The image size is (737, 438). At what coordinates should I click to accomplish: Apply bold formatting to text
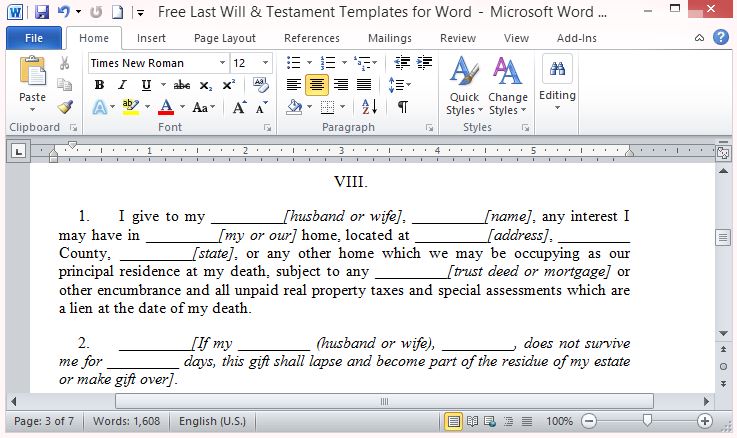[99, 85]
